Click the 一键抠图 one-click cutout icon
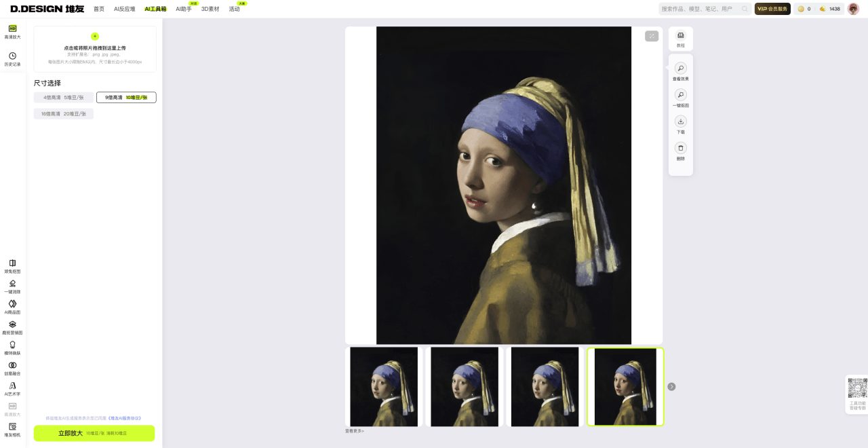This screenshot has height=448, width=868. click(x=681, y=95)
